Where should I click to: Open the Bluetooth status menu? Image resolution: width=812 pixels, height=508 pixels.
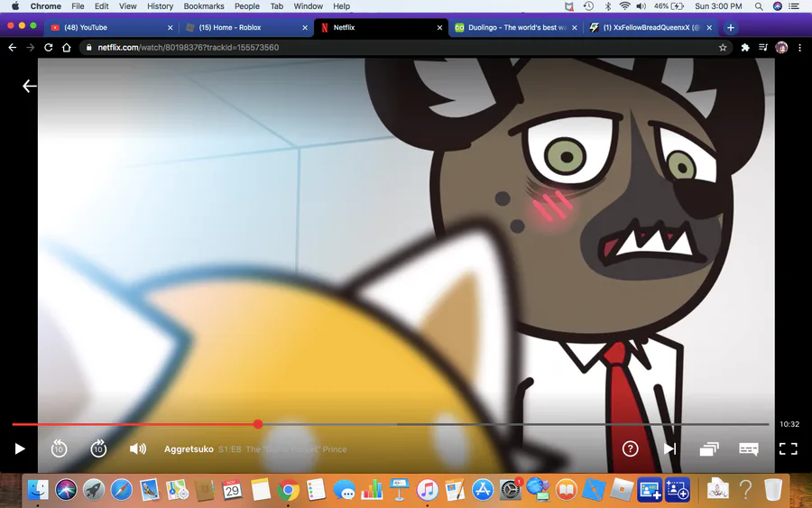click(x=608, y=6)
